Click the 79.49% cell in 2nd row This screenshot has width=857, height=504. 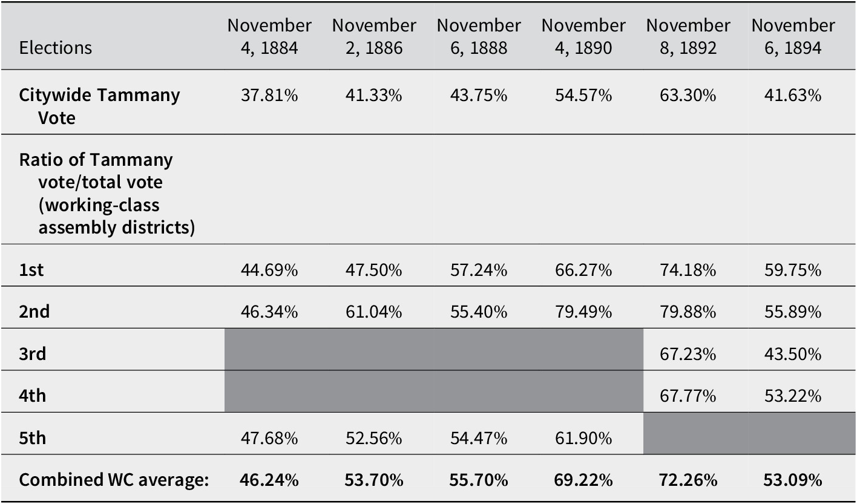583,312
